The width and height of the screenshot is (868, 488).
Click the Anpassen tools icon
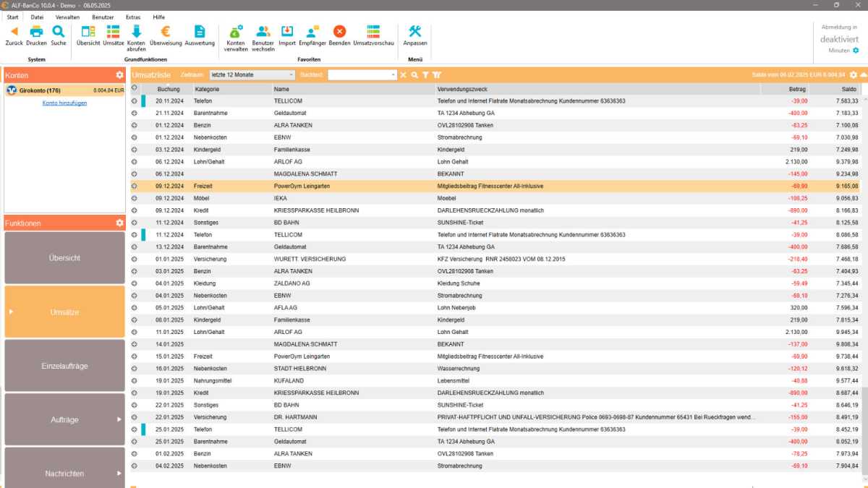click(x=415, y=32)
